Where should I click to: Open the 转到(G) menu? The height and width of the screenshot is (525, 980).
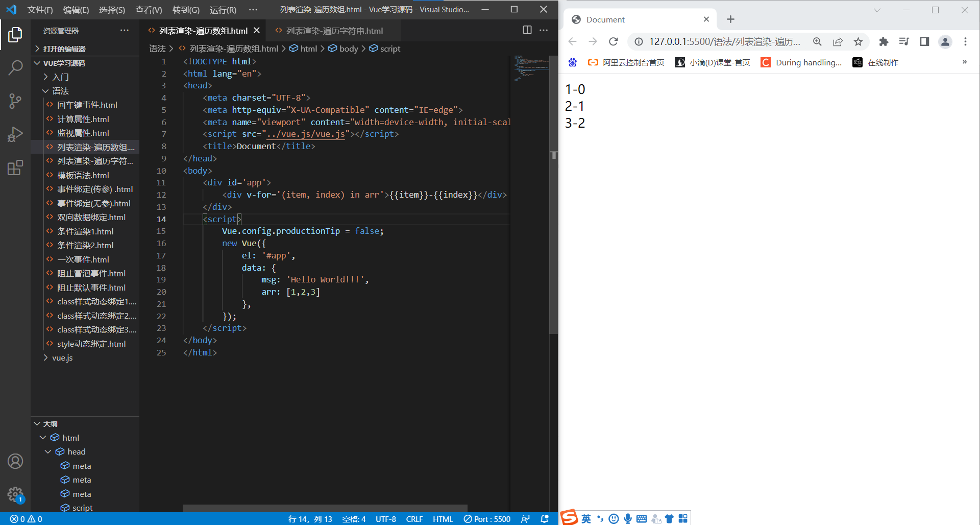pyautogui.click(x=186, y=10)
